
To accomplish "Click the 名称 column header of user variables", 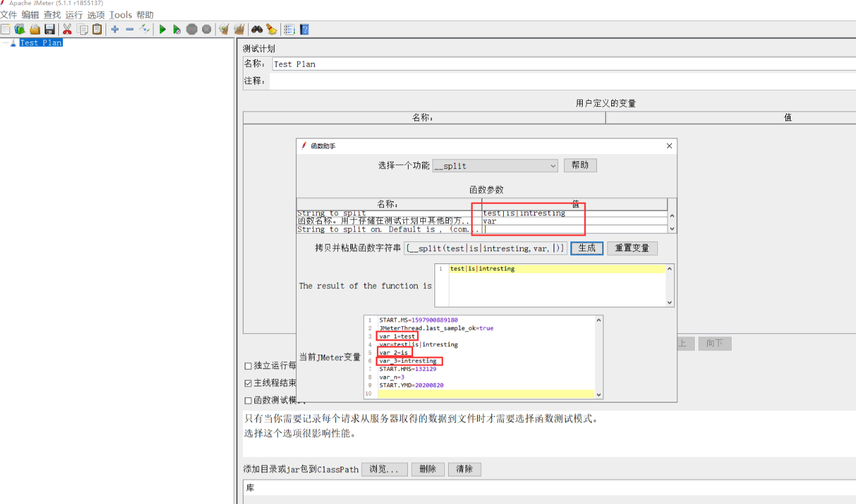I will point(424,118).
